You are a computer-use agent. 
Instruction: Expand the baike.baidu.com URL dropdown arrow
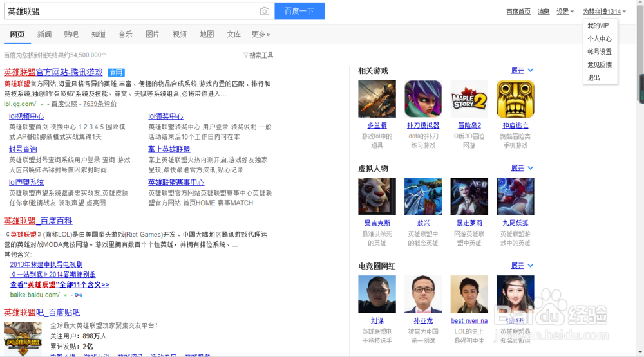click(x=65, y=295)
